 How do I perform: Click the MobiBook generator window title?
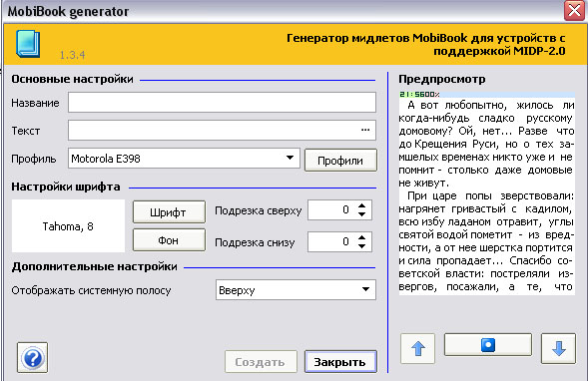pos(68,11)
